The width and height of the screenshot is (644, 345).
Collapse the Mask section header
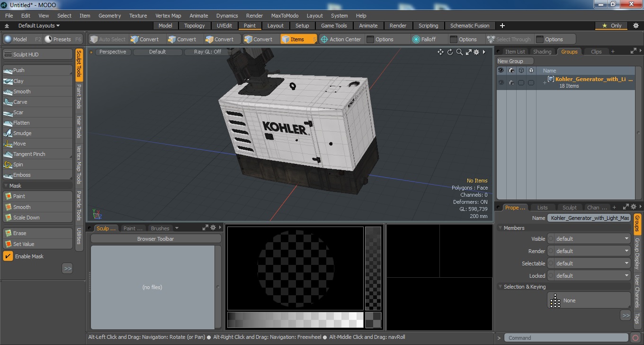[6, 186]
